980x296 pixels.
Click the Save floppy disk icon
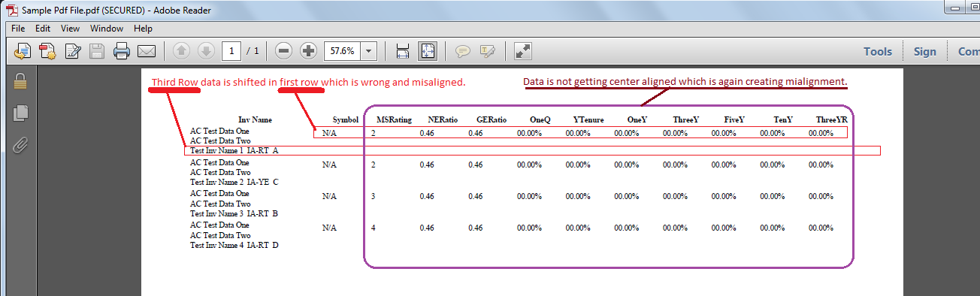(x=97, y=51)
